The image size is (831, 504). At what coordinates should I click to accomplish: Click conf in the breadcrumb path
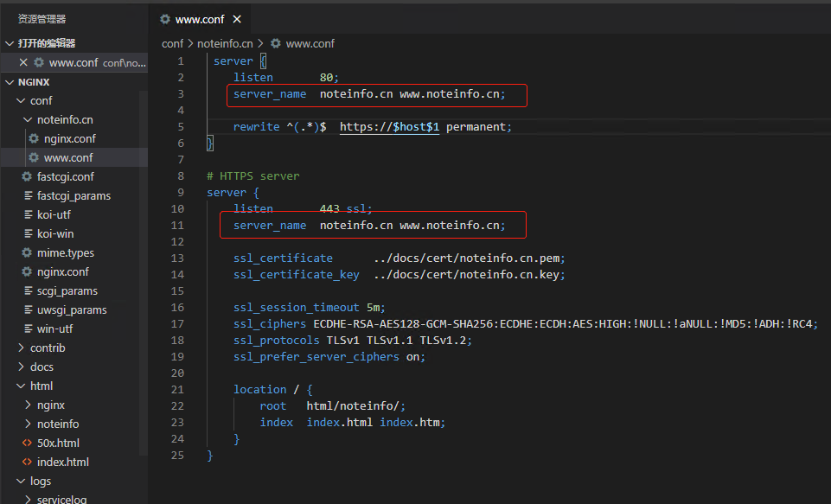(x=172, y=43)
